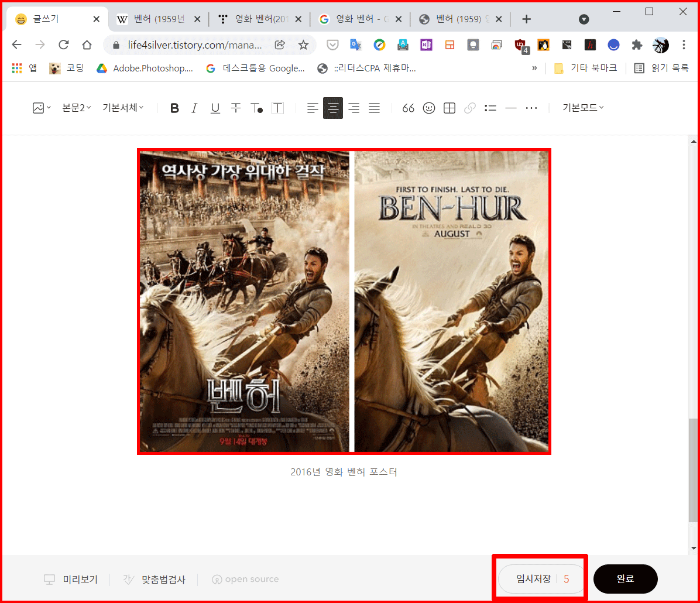Click the 완료 finish button
The width and height of the screenshot is (700, 603).
pos(625,579)
